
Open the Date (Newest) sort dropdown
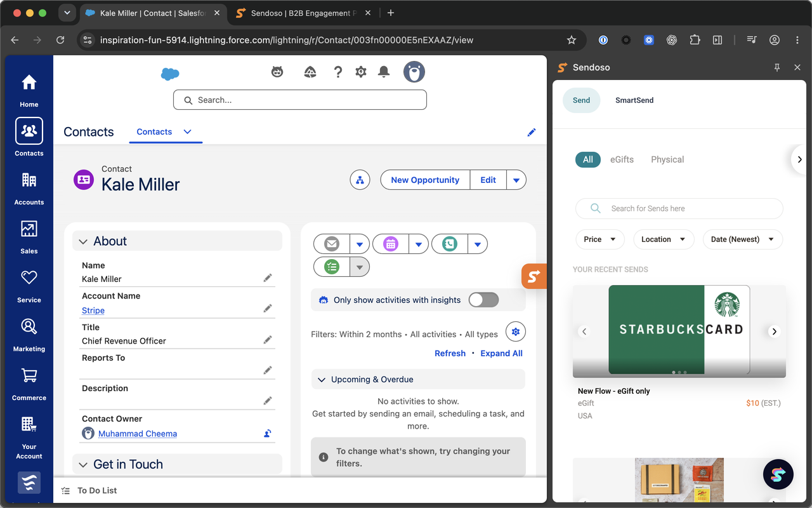tap(743, 239)
